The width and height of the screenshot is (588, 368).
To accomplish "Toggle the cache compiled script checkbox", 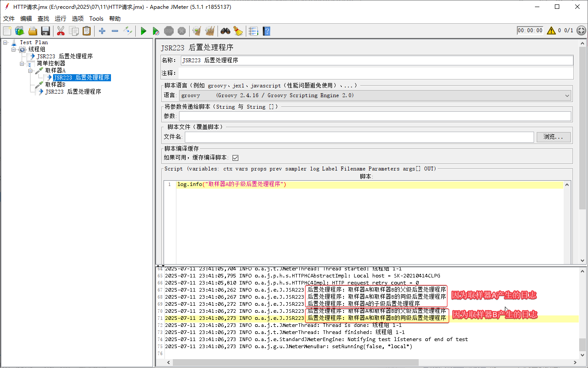I will pos(235,158).
